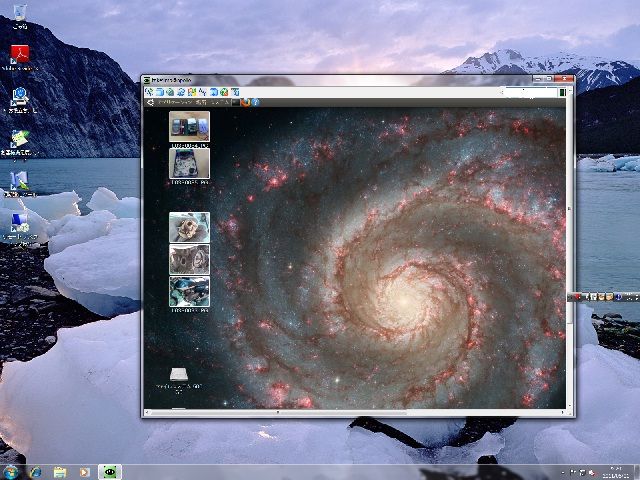Screen dimensions: 640x480
Task: Launch the terminal from the remote panel
Action: click(236, 102)
